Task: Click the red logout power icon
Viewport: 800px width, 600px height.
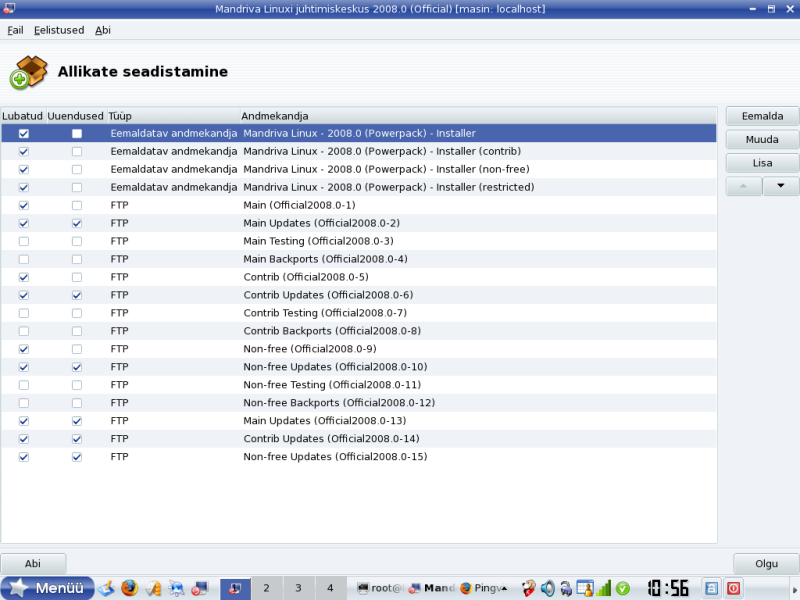Action: tap(733, 588)
